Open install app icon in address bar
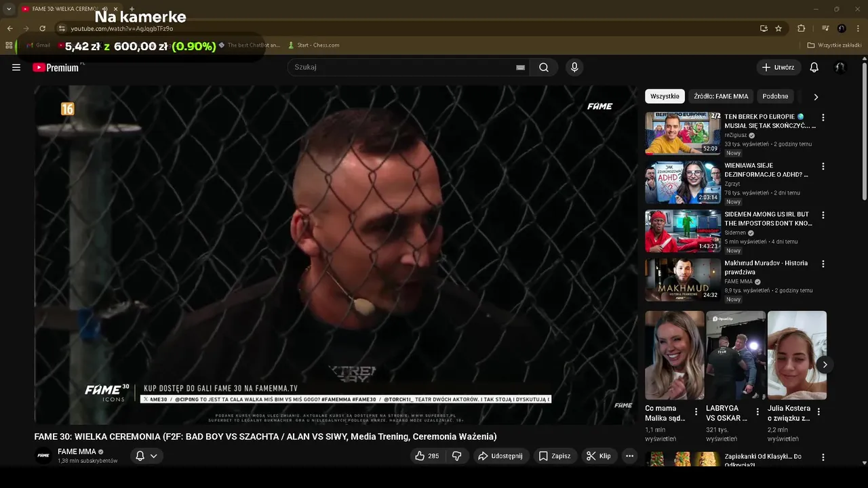The width and height of the screenshot is (868, 488). pos(764,28)
